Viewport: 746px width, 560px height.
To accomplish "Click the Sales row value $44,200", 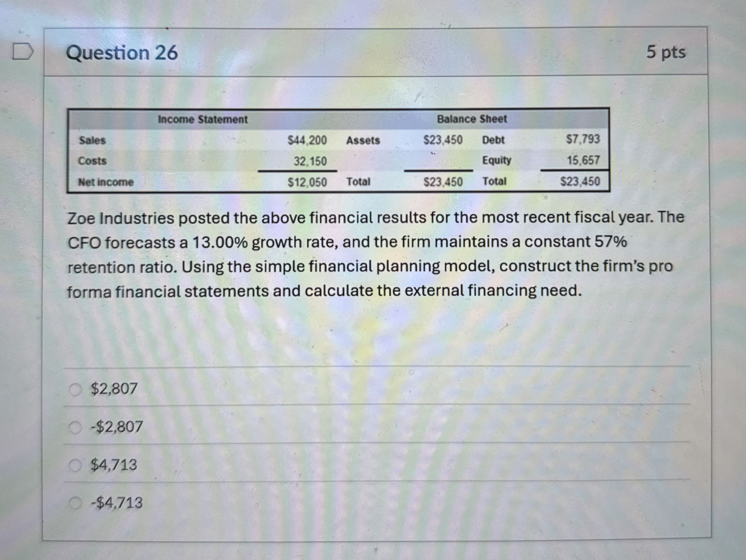I will coord(307,140).
